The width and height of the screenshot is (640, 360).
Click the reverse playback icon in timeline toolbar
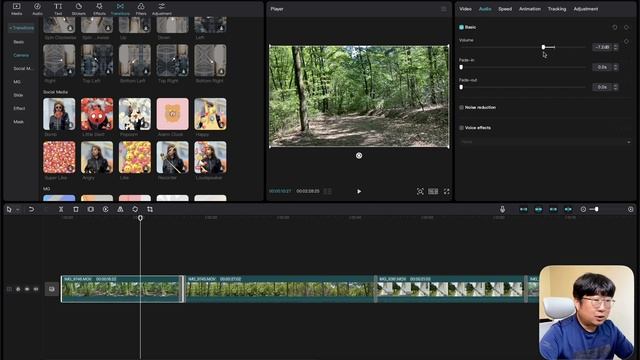[x=105, y=209]
